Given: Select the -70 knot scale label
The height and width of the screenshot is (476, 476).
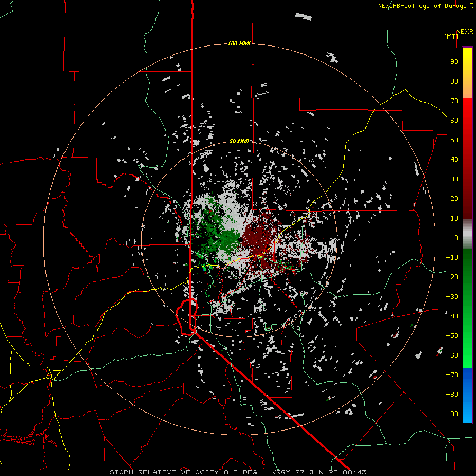Looking at the screenshot, I should coord(452,374).
